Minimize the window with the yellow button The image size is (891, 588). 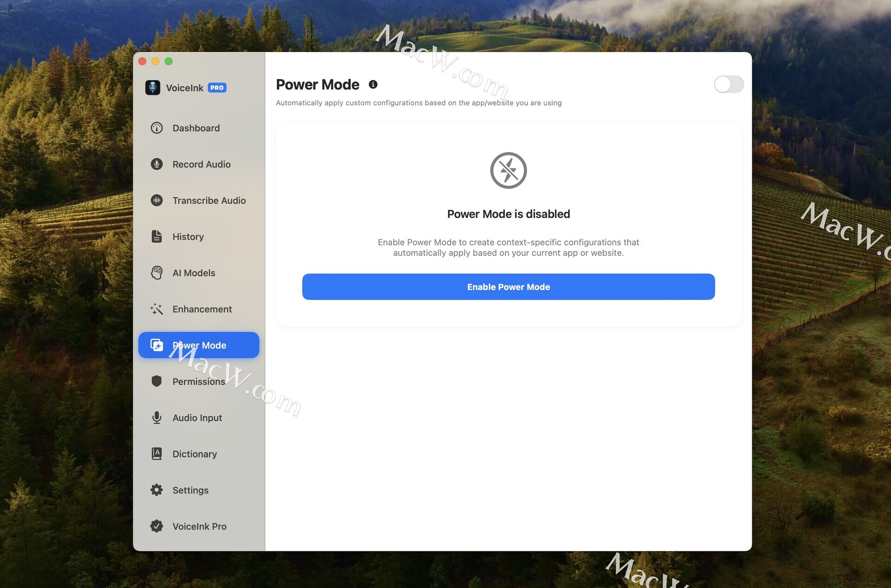coord(155,61)
